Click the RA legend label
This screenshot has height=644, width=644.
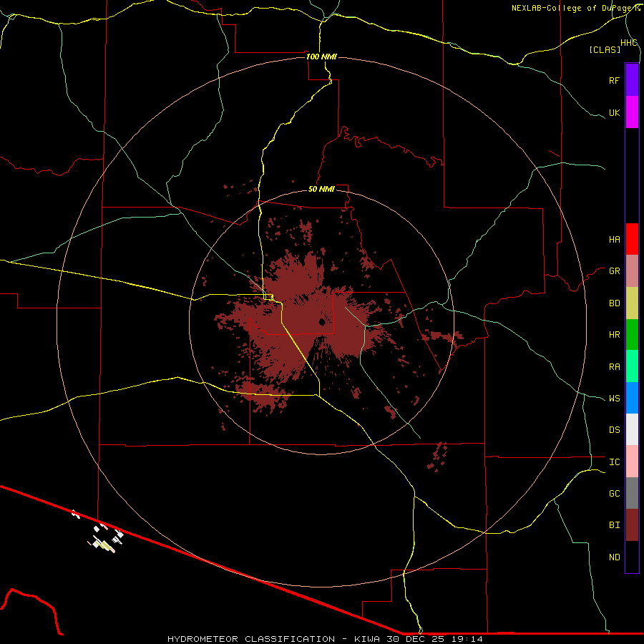614,367
